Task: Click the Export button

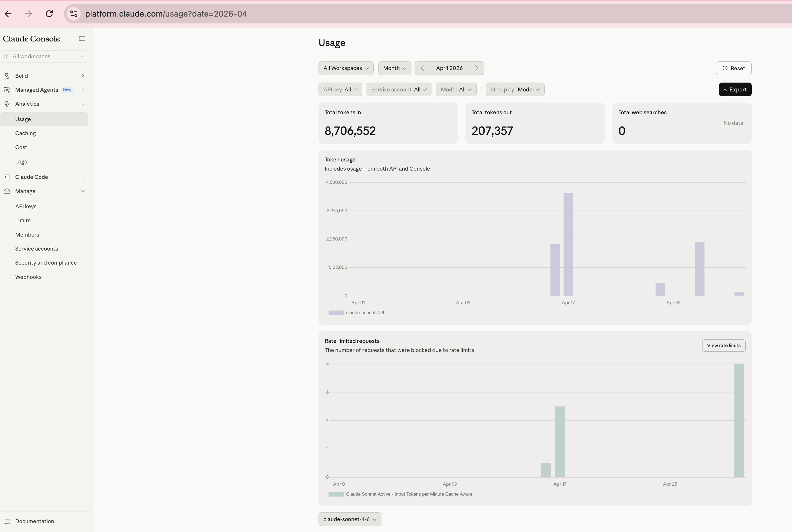Action: 735,90
